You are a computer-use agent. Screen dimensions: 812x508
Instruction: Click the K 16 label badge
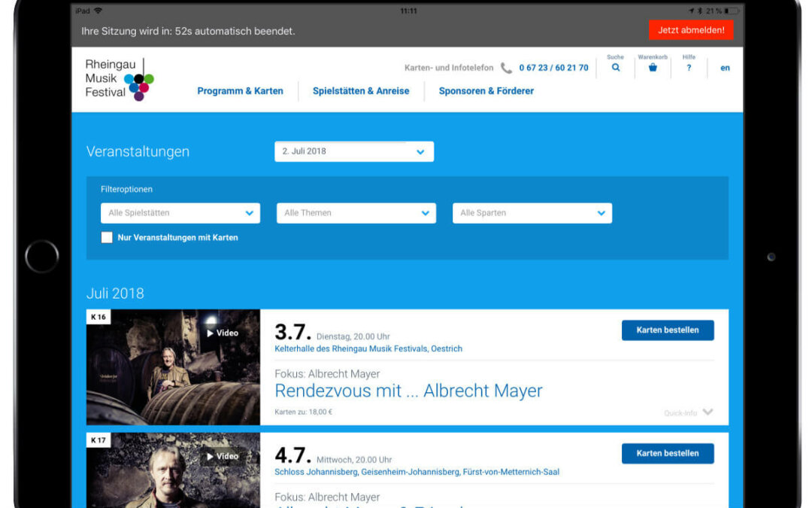tap(98, 317)
